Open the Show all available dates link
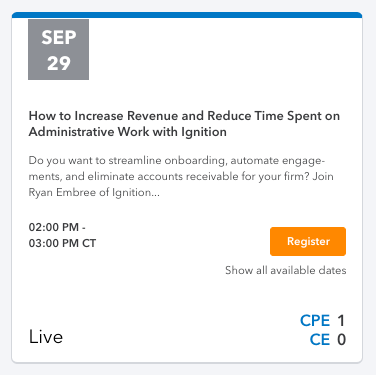376x375 pixels. [286, 270]
